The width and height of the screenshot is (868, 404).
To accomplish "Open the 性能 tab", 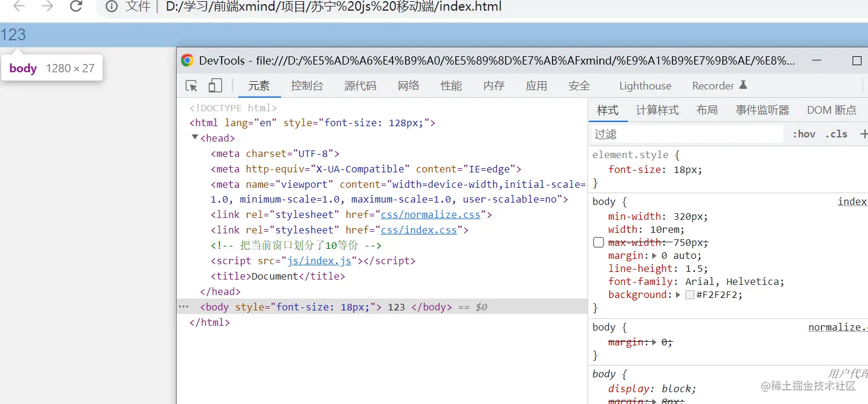I will [x=451, y=86].
